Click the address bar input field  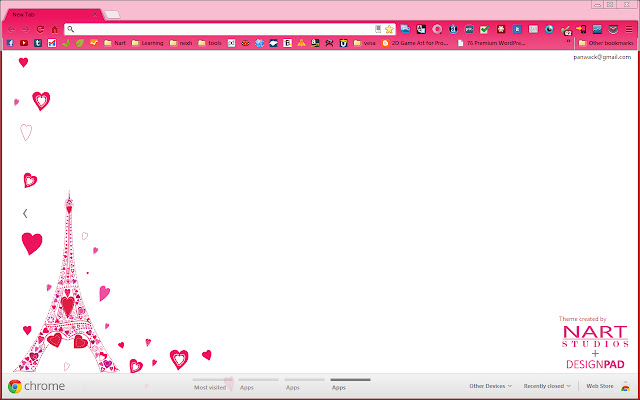220,29
